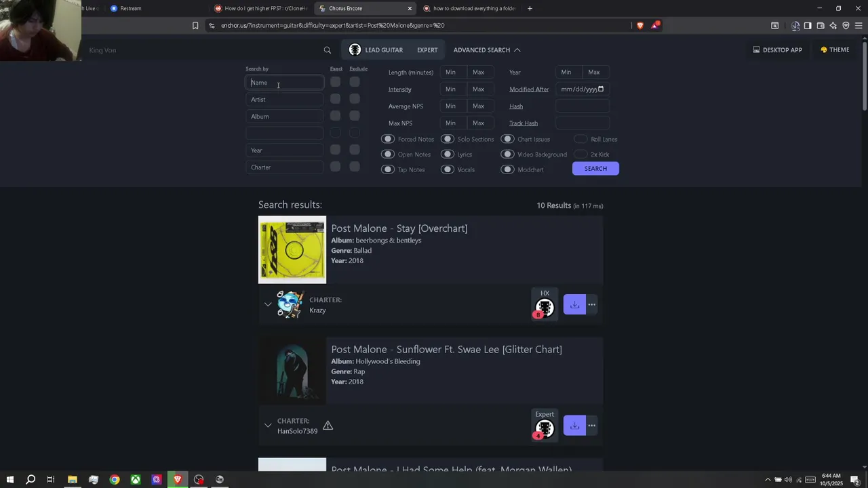Open File Explorer from the taskbar
This screenshot has width=868, height=488.
pos(73,480)
